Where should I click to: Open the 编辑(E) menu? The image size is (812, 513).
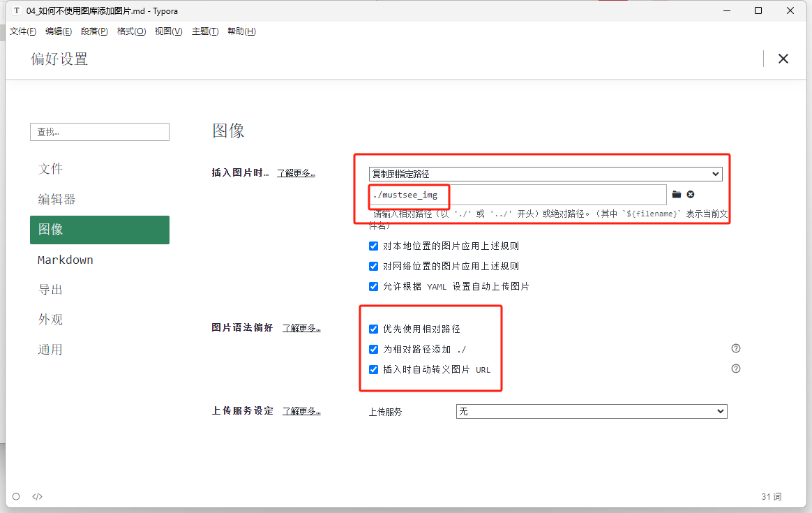[59, 31]
